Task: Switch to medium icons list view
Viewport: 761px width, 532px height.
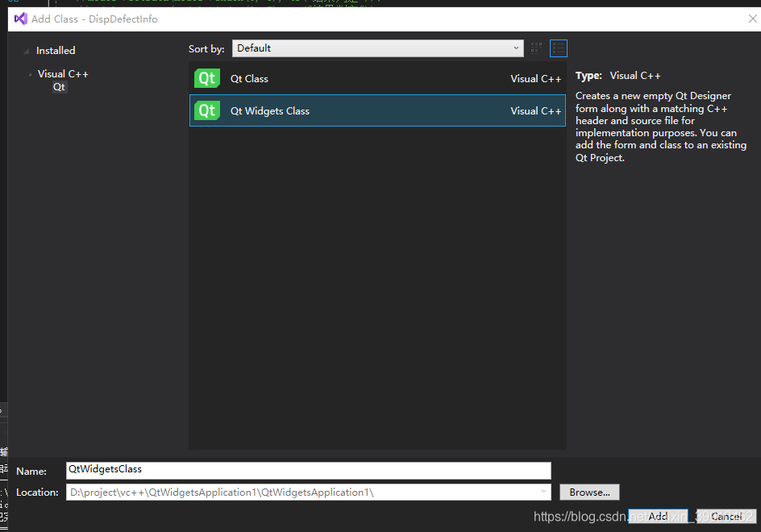Action: 559,48
